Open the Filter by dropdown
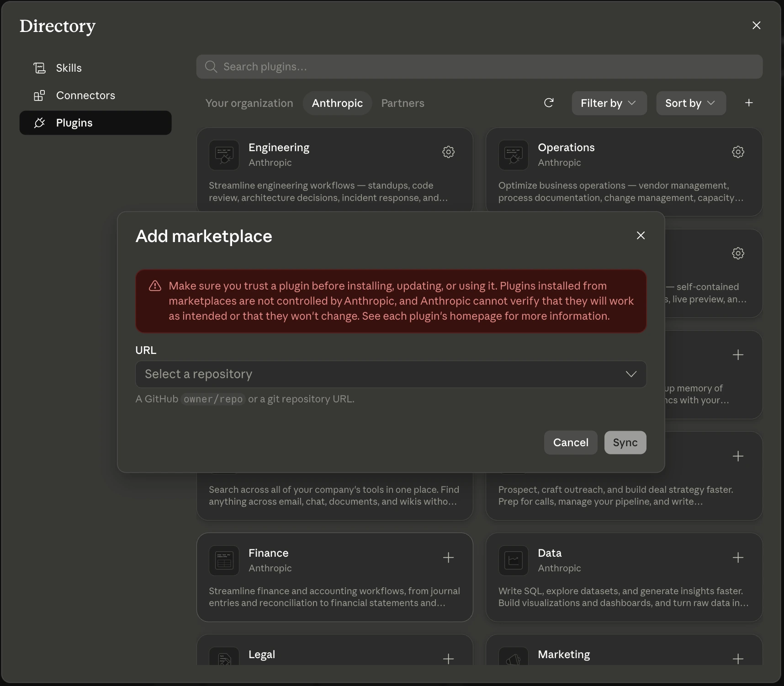 click(609, 103)
